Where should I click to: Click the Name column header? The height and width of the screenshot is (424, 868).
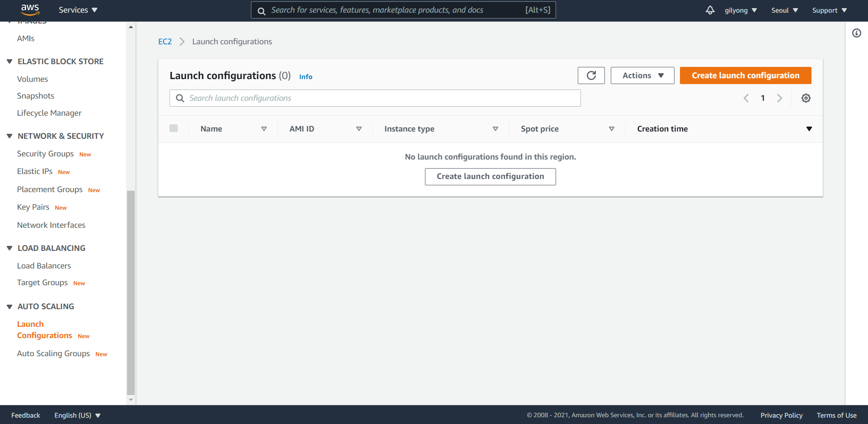[x=211, y=129]
